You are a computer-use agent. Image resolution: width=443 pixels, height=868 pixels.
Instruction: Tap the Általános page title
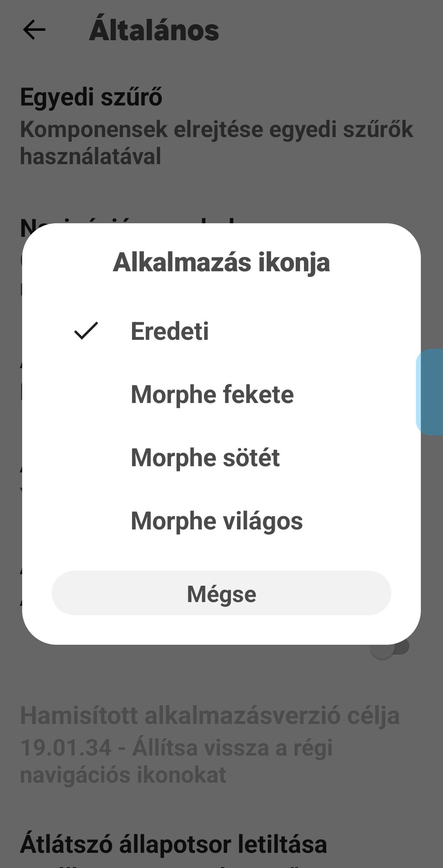coord(154,30)
